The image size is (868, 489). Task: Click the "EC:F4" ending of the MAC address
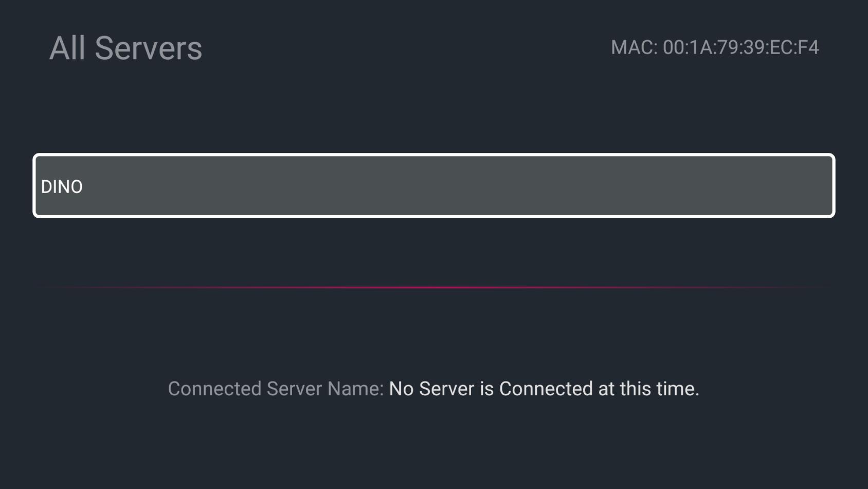794,47
